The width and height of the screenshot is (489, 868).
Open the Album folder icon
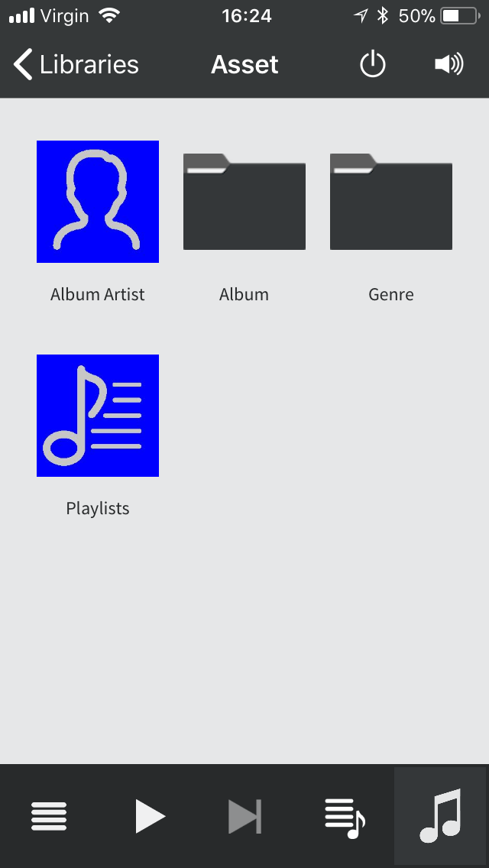[x=244, y=202]
